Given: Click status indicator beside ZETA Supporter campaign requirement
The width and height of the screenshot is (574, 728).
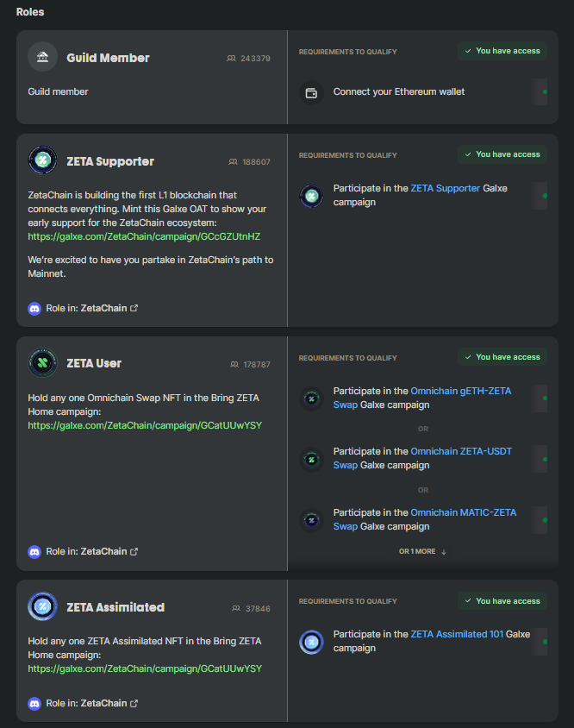Looking at the screenshot, I should coord(545,196).
